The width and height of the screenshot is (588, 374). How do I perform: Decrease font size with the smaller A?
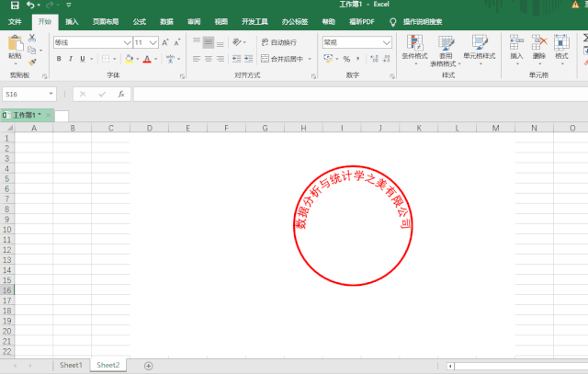click(177, 42)
